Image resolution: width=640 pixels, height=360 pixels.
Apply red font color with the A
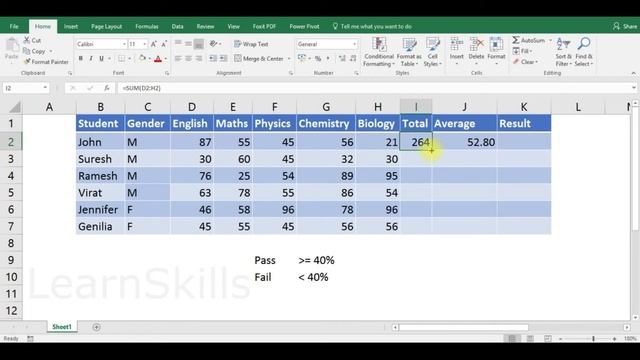click(x=158, y=59)
